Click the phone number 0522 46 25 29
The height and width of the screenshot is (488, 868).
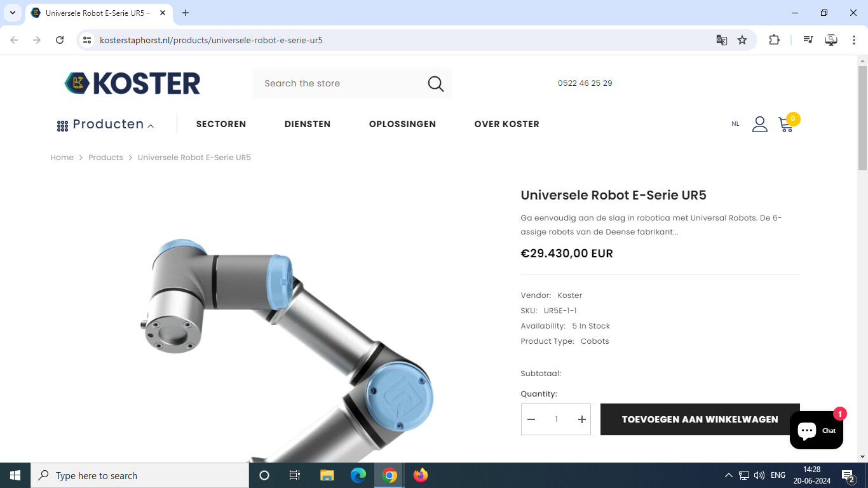pyautogui.click(x=585, y=83)
